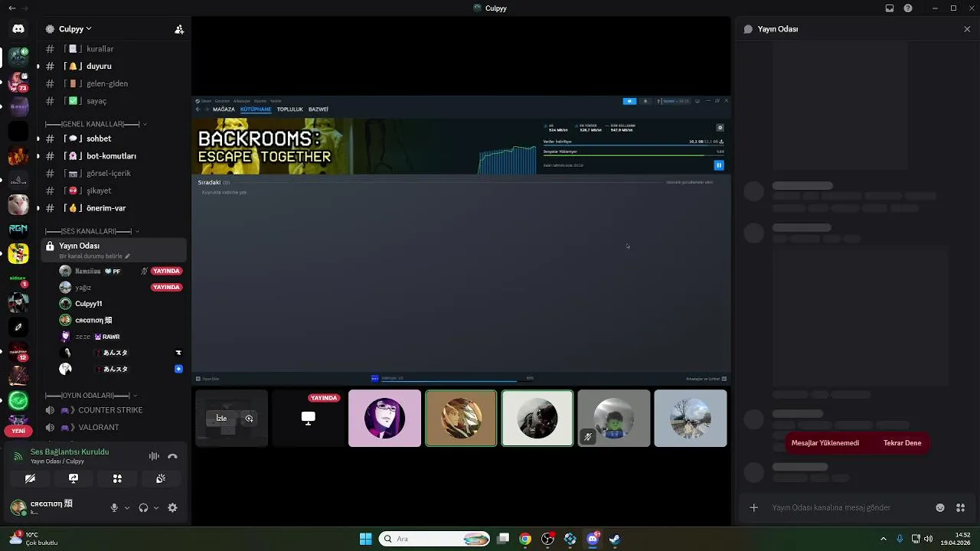
Task: Toggle headphone deafen in the user panel
Action: coord(143,507)
